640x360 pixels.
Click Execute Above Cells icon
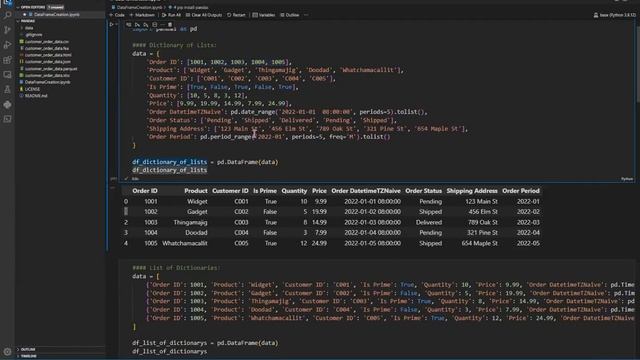tap(137, 24)
